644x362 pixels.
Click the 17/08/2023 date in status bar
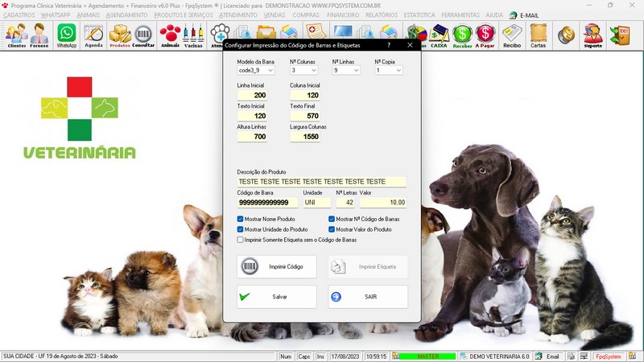(x=345, y=356)
